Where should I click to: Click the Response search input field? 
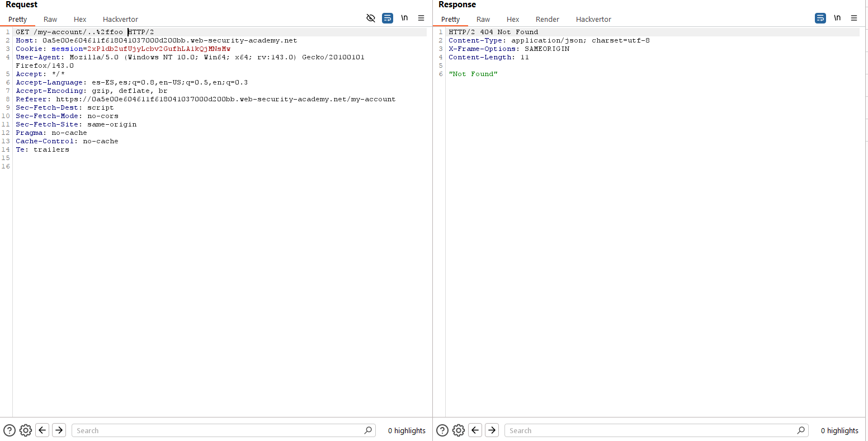(651, 430)
